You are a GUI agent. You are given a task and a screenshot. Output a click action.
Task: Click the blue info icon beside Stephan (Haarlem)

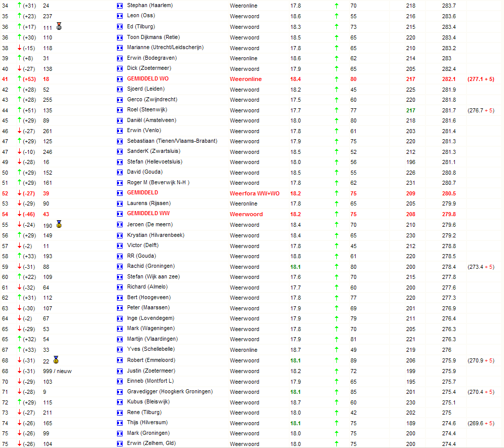[120, 6]
